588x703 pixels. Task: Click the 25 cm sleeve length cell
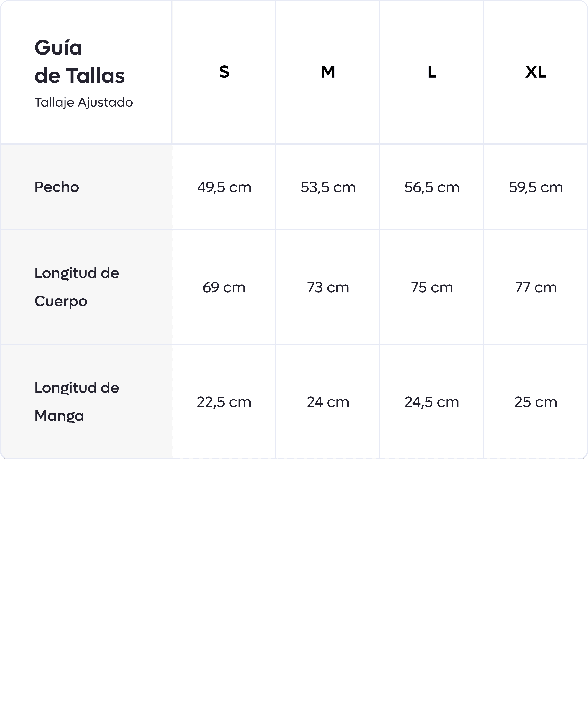point(535,402)
